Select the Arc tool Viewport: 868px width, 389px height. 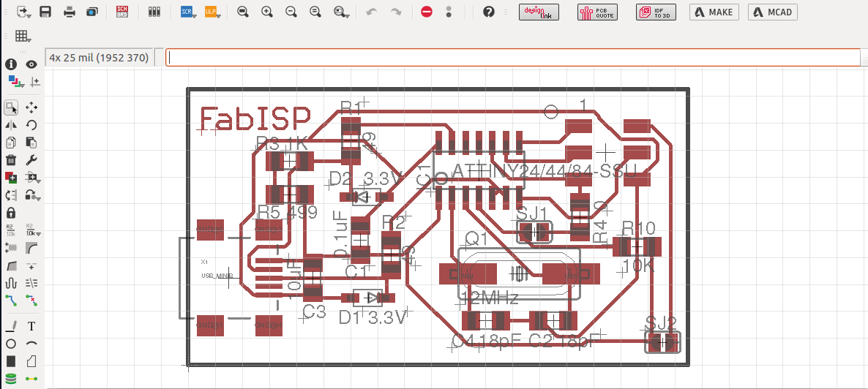click(31, 344)
